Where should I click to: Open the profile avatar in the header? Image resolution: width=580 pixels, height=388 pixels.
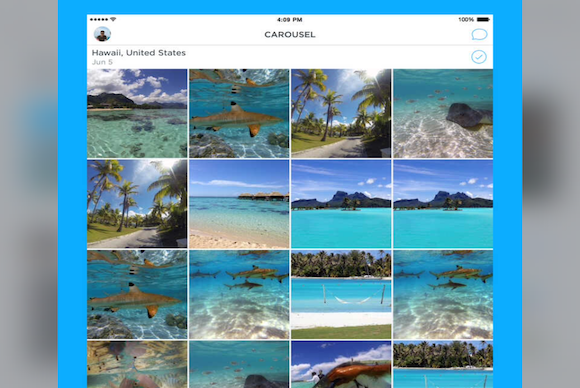(x=102, y=34)
